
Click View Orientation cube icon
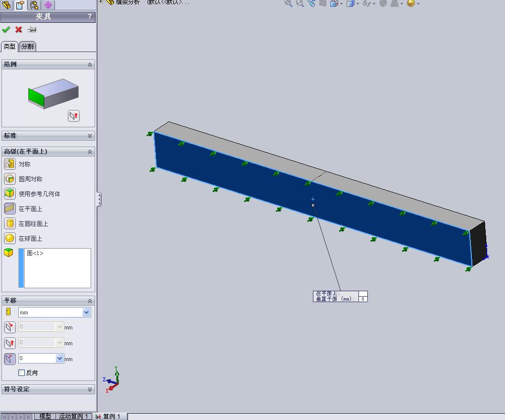[x=334, y=3]
